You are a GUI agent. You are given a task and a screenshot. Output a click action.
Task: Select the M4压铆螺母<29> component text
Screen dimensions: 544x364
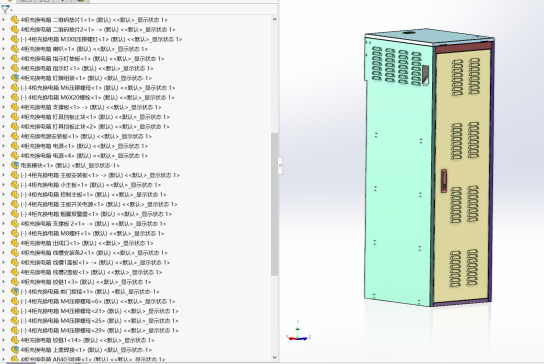click(100, 331)
